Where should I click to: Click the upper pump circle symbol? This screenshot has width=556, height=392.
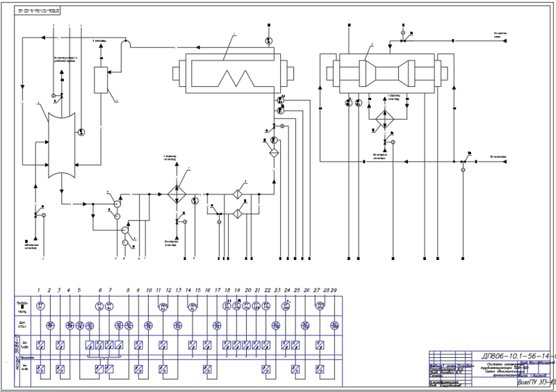click(x=117, y=203)
